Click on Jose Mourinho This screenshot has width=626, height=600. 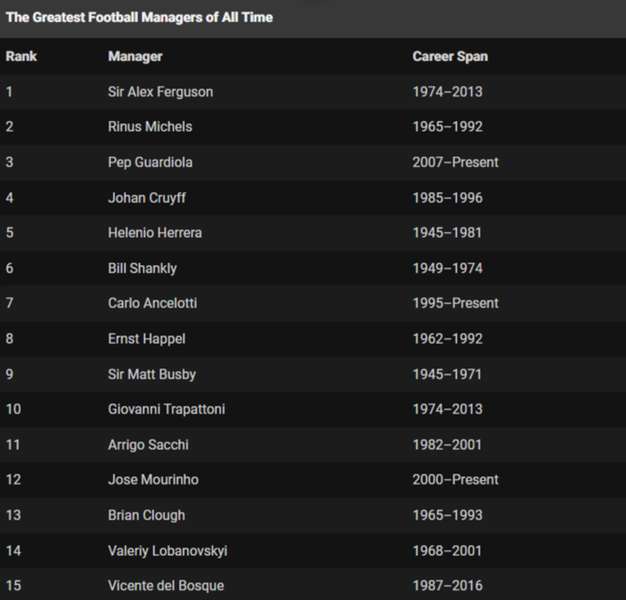[x=153, y=479]
